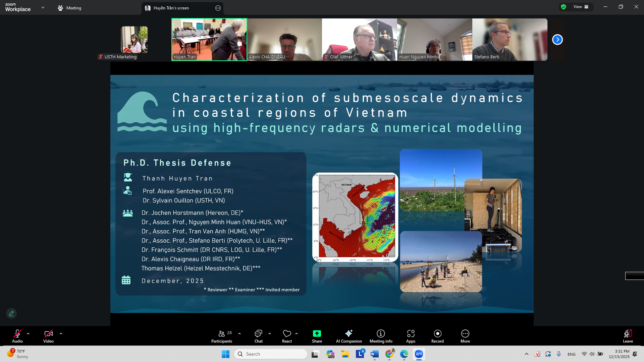Open Huyền Trần's screen options menu

pyautogui.click(x=218, y=8)
